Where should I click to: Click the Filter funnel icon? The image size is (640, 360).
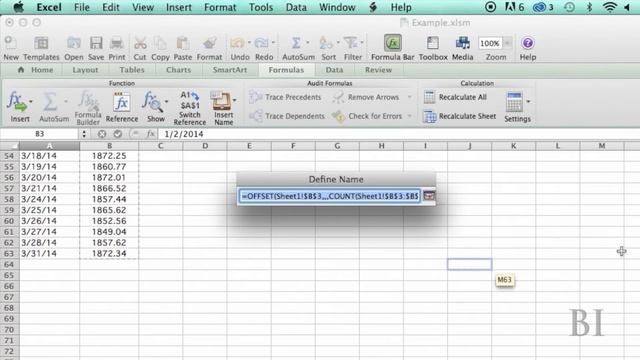coord(350,43)
